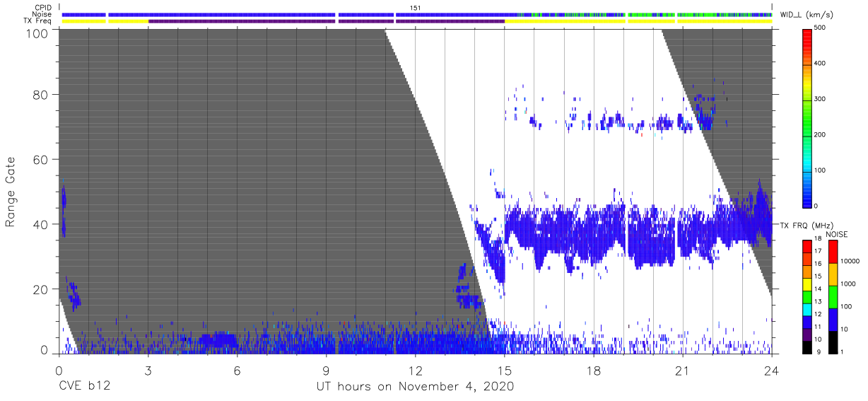Click the purple TX Freq bar segment near 6 UT
This screenshot has height=401, width=868.
(242, 21)
